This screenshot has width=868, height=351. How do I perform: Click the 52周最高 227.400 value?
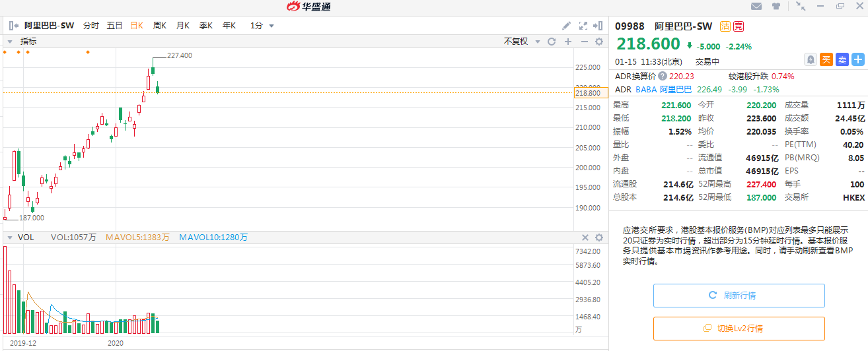pos(762,184)
